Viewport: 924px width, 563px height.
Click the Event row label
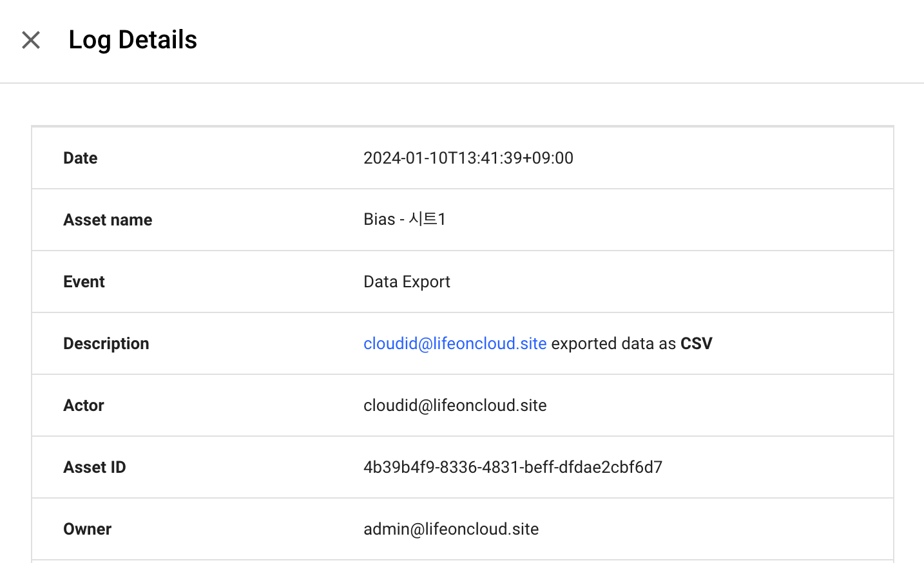[x=84, y=281]
